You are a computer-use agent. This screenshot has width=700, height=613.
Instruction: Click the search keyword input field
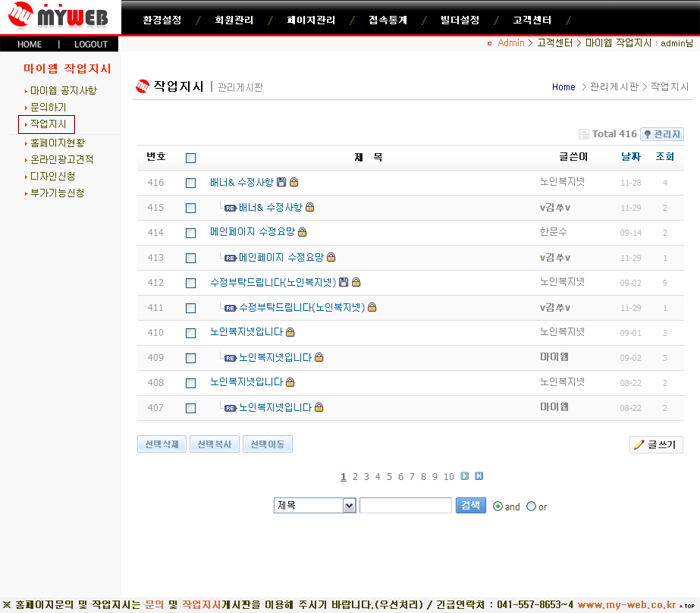point(405,506)
